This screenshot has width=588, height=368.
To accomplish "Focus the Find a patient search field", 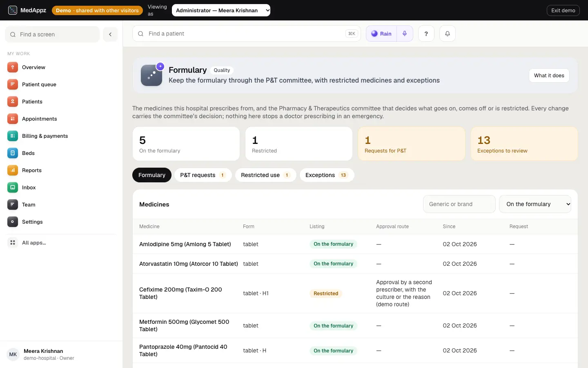I will click(x=247, y=34).
